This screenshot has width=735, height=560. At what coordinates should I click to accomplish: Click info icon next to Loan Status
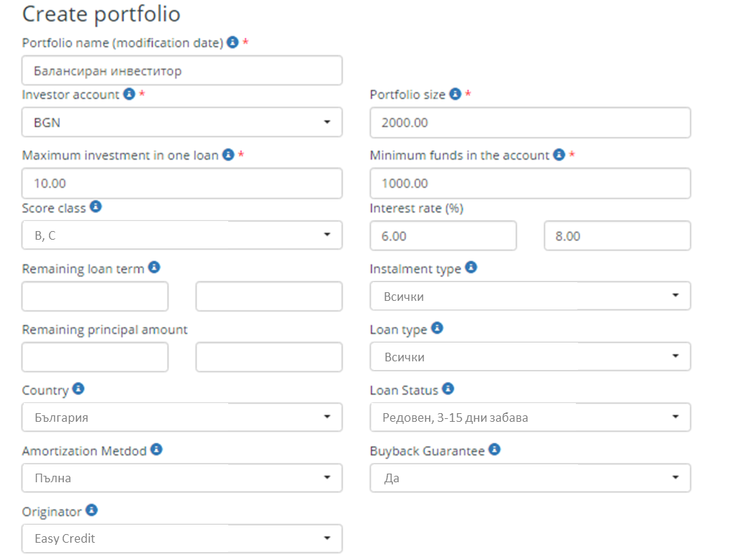point(448,389)
